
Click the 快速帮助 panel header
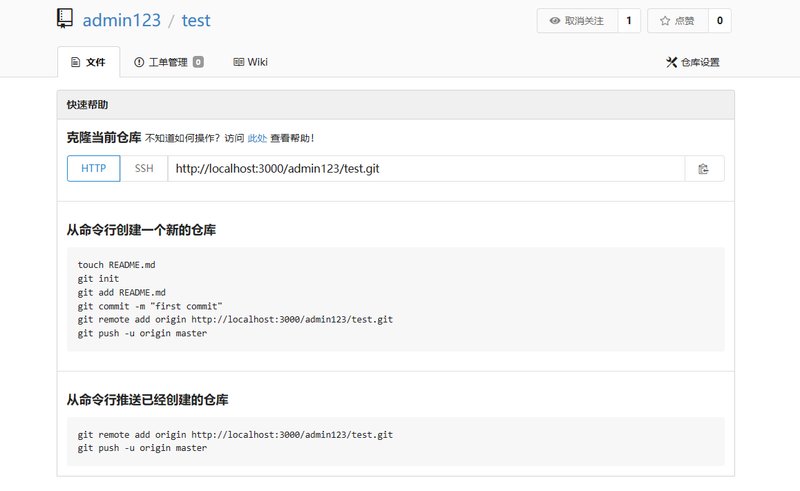[395, 104]
